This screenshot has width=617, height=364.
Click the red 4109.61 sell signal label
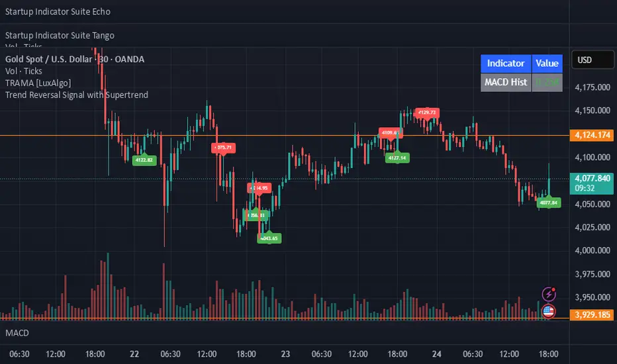(x=389, y=133)
